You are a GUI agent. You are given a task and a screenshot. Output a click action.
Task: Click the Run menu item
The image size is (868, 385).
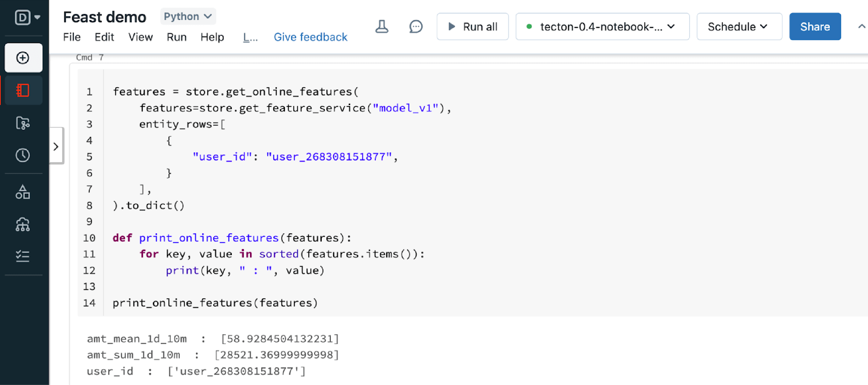[x=176, y=37]
